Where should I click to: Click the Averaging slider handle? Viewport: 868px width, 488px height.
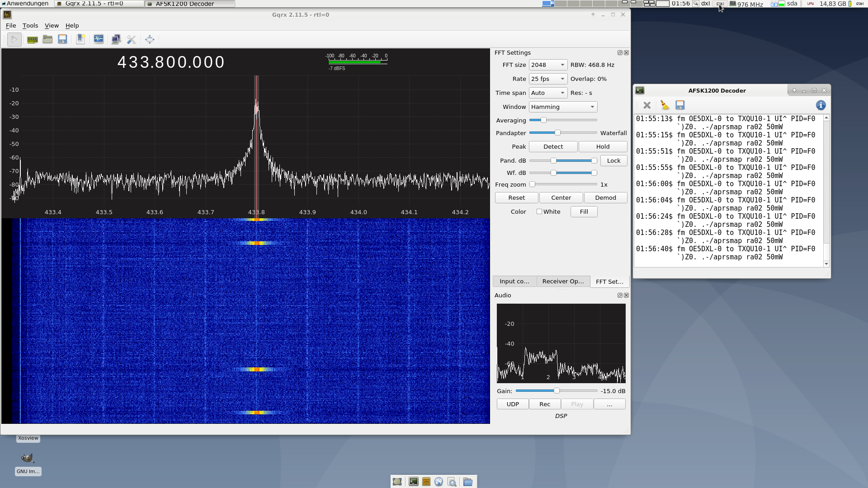point(544,120)
